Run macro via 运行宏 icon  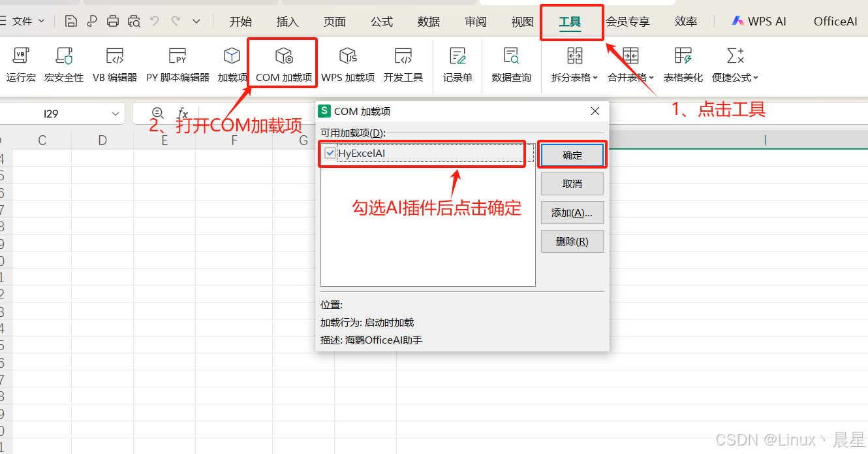[x=22, y=65]
